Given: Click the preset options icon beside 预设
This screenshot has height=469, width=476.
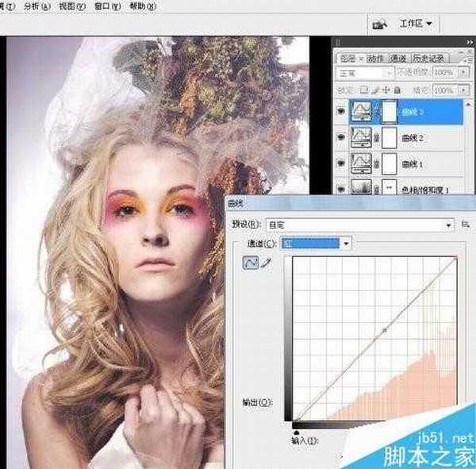Looking at the screenshot, I should pyautogui.click(x=466, y=225).
